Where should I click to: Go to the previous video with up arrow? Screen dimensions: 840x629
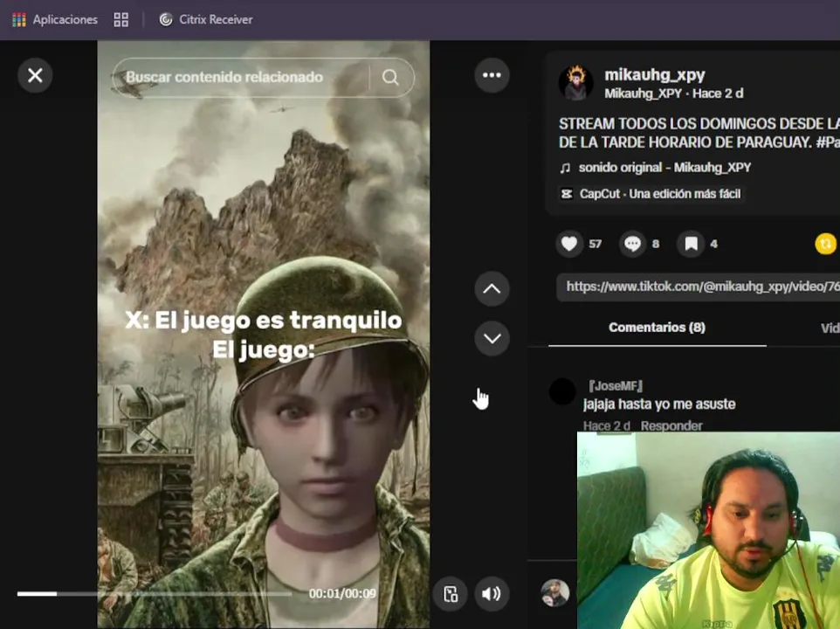[492, 289]
